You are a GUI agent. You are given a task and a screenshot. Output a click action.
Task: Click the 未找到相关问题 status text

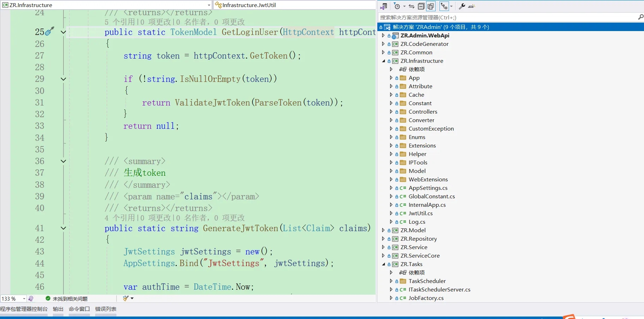[x=70, y=299]
